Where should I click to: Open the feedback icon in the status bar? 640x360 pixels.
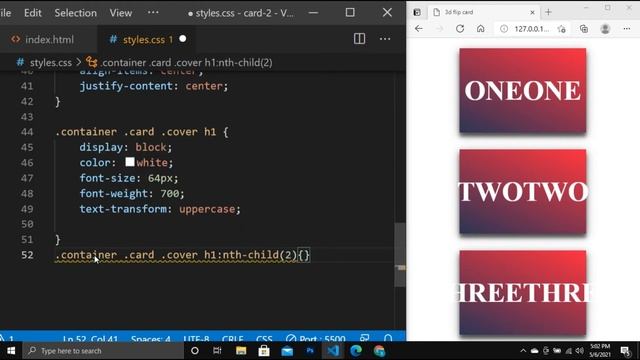[364, 338]
